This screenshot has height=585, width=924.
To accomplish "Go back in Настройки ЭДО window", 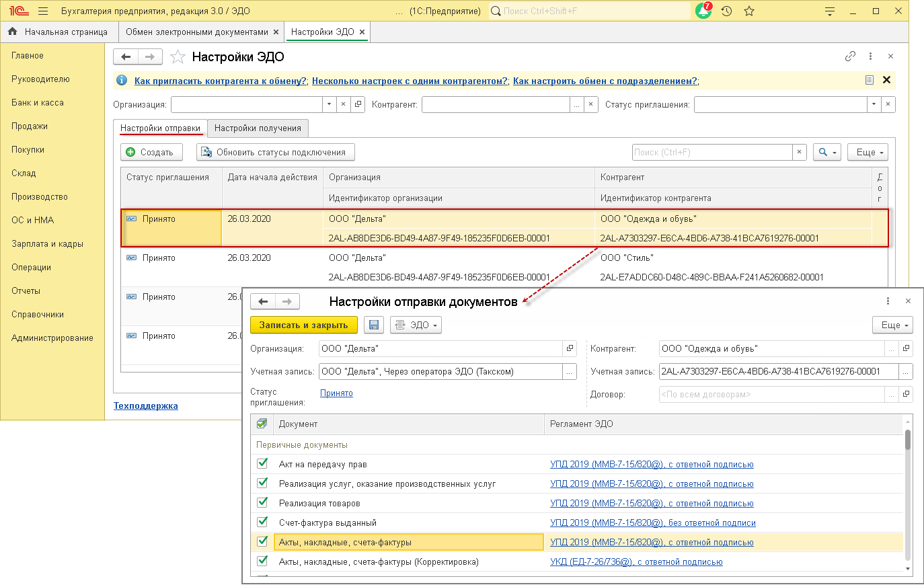I will click(x=126, y=57).
